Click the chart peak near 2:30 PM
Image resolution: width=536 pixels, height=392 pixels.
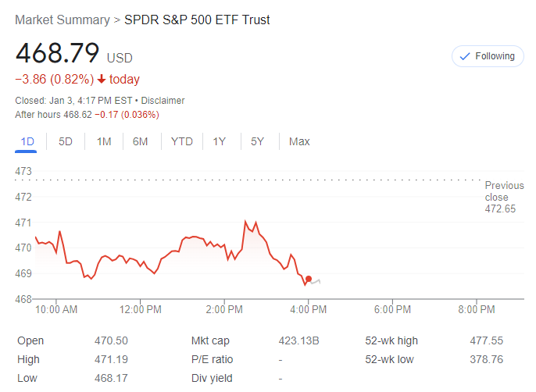tap(246, 222)
